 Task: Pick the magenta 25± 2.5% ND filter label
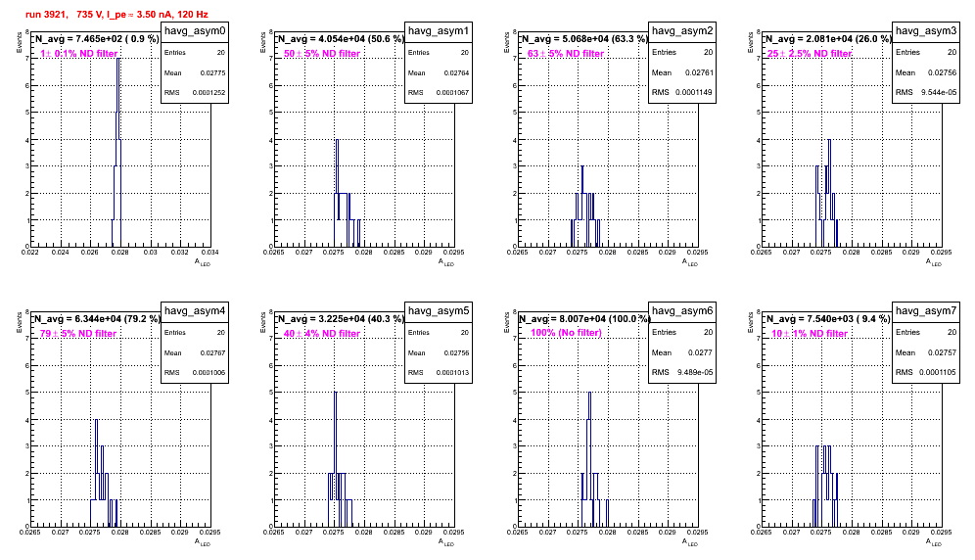tap(810, 54)
